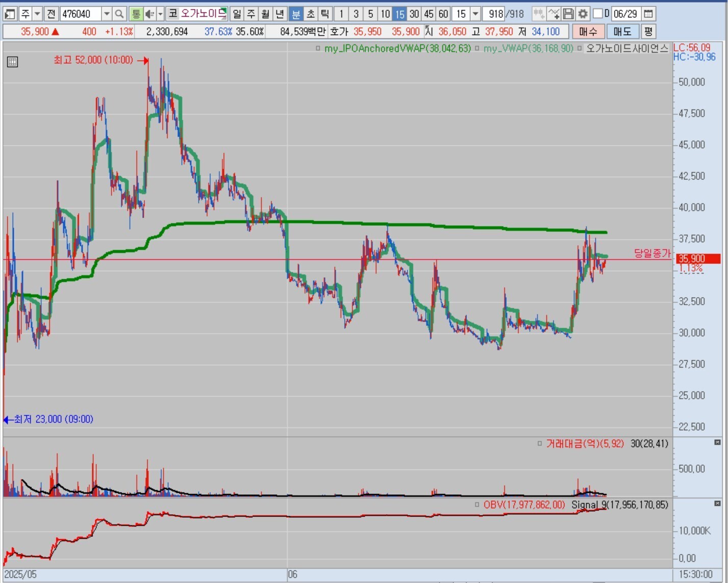
Task: Click the small square before 오가노이드사이언스 legend
Action: [580, 49]
